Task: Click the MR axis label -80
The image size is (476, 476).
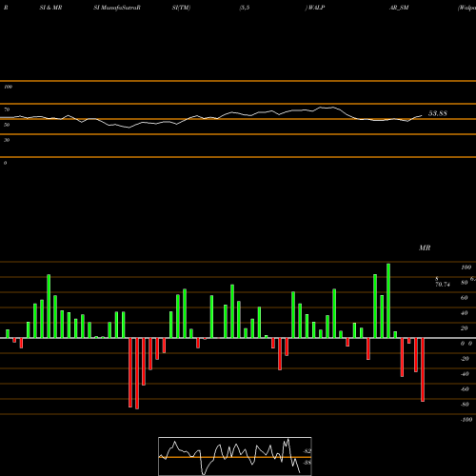Action: click(465, 405)
